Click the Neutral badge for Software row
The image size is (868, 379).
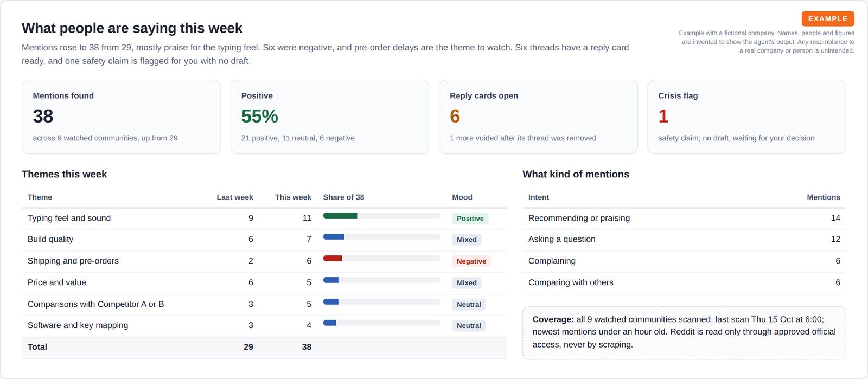[469, 326]
